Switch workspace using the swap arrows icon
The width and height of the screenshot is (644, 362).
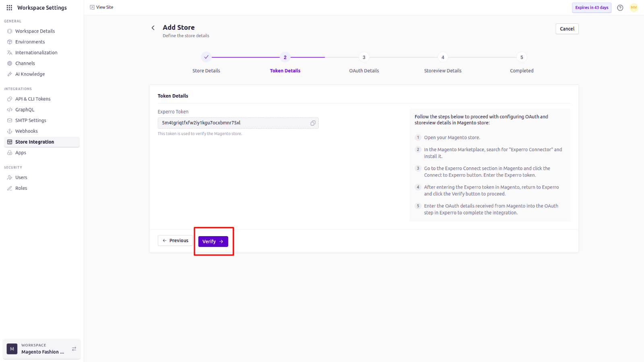pyautogui.click(x=74, y=349)
